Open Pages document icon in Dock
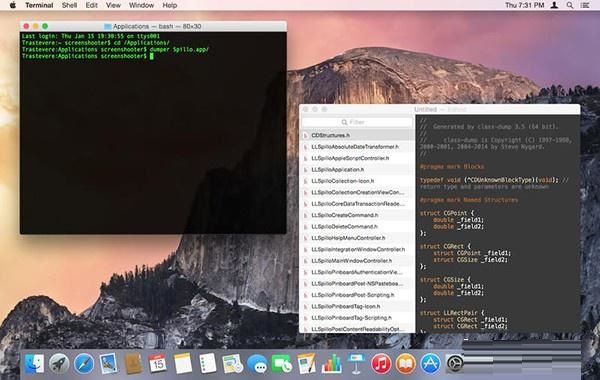Viewport: 600px width, 380px height. point(307,363)
